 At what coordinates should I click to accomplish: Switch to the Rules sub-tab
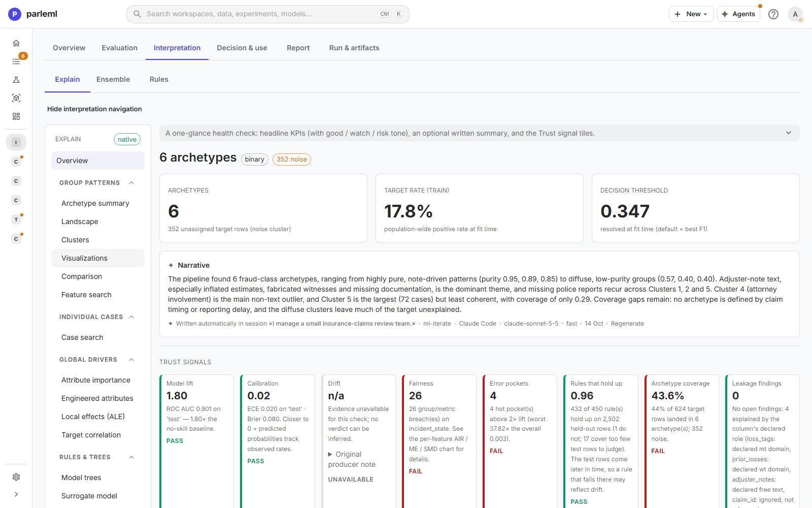[x=159, y=79]
